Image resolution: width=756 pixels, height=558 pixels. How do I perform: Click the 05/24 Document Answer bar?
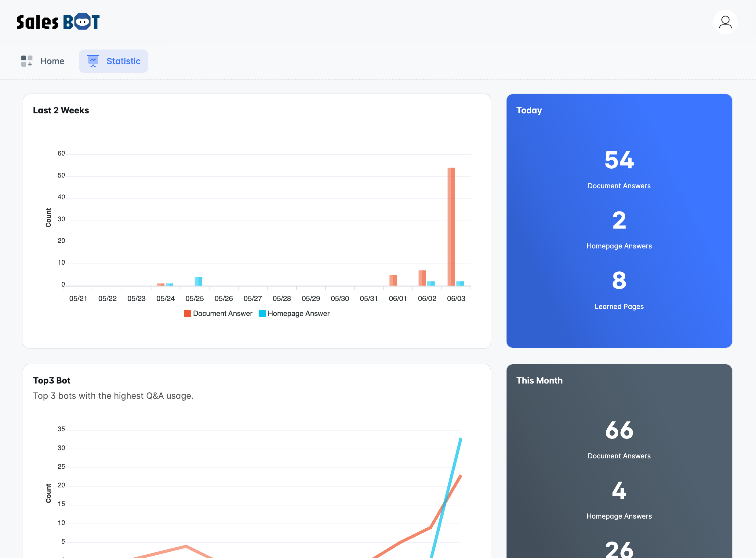pyautogui.click(x=161, y=285)
